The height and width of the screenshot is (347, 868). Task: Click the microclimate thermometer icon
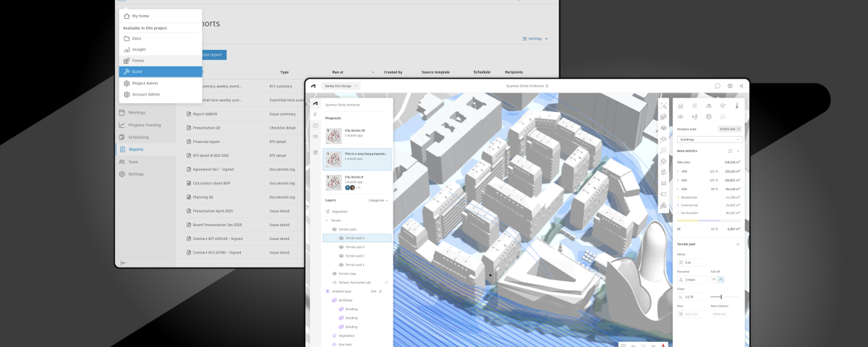(x=736, y=106)
